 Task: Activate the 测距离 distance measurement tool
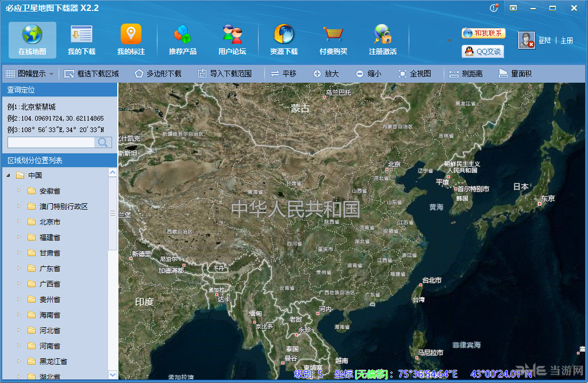tap(467, 73)
